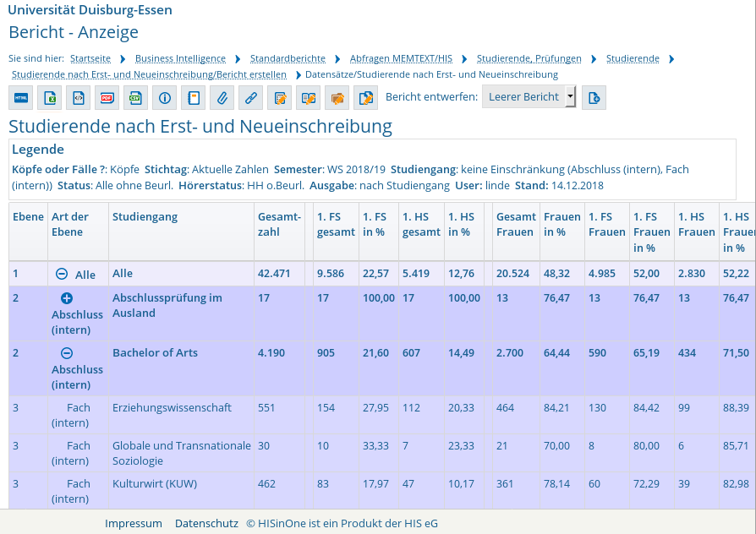Open Studierende, Prüfungen breadcrumb

[529, 58]
